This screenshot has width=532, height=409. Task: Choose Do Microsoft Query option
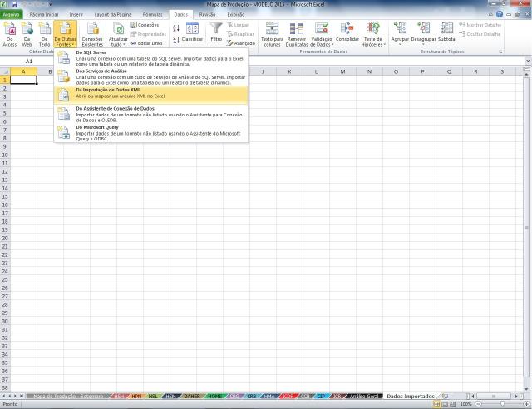[151, 133]
